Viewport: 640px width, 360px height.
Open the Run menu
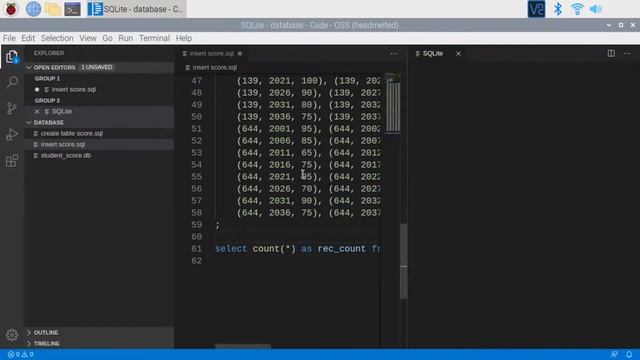pos(125,38)
